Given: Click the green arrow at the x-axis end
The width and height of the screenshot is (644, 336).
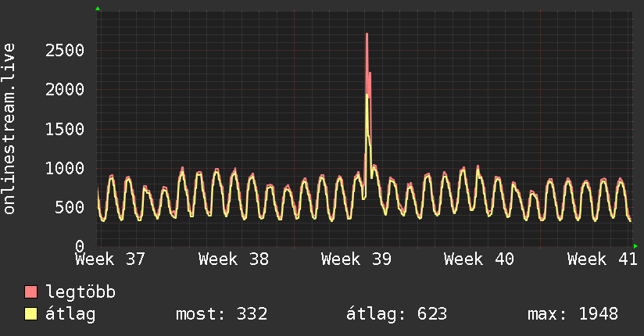Looking at the screenshot, I should (635, 246).
